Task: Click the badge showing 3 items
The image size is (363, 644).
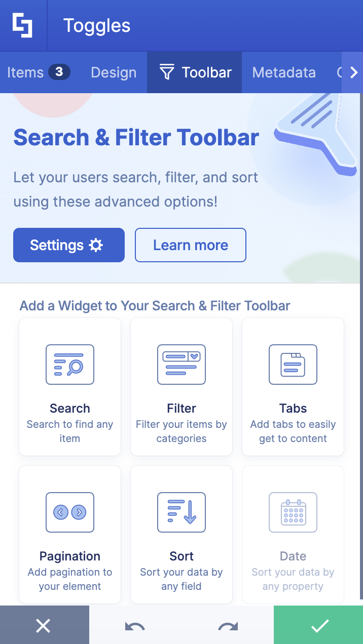Action: click(58, 72)
